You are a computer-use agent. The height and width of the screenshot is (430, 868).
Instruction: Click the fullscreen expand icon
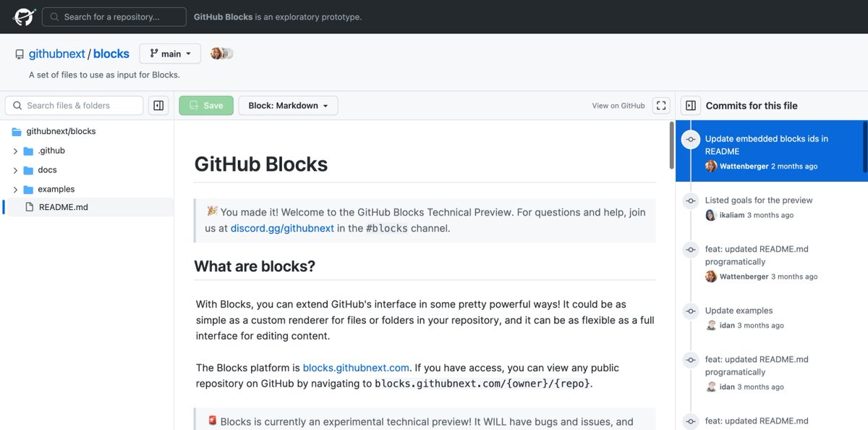coord(661,106)
